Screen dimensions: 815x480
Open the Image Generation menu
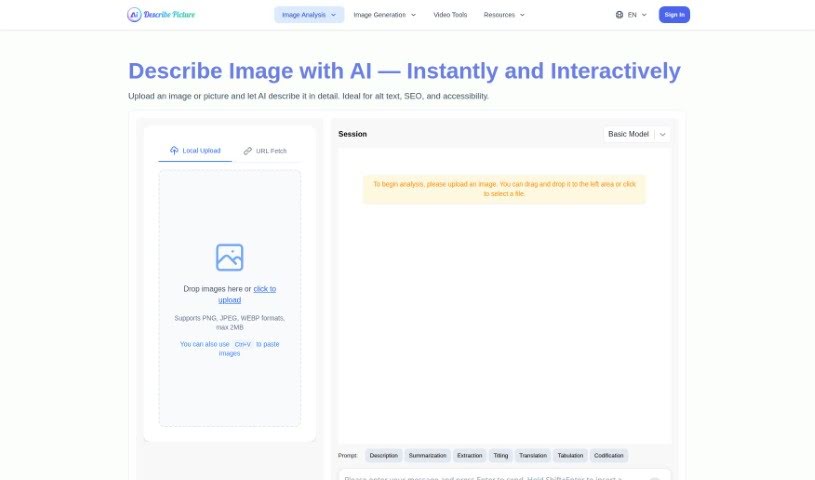[385, 15]
